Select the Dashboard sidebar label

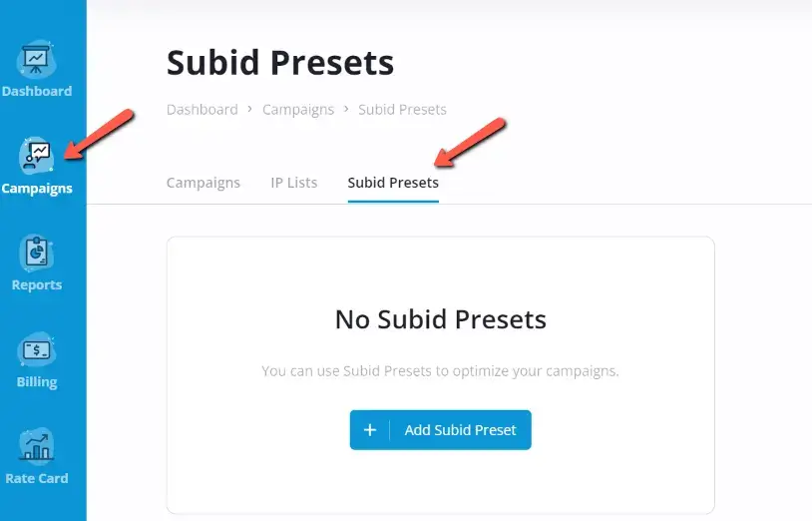pyautogui.click(x=37, y=91)
